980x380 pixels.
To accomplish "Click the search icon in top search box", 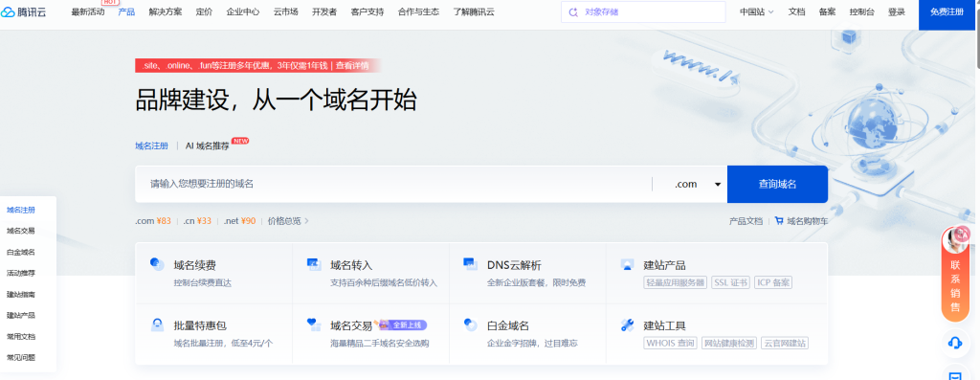I will click(x=573, y=11).
